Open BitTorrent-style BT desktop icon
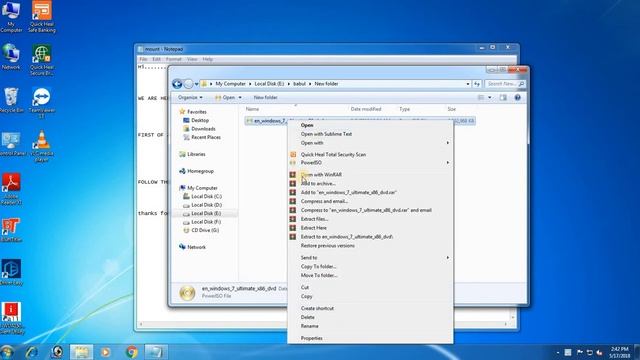 [11, 229]
